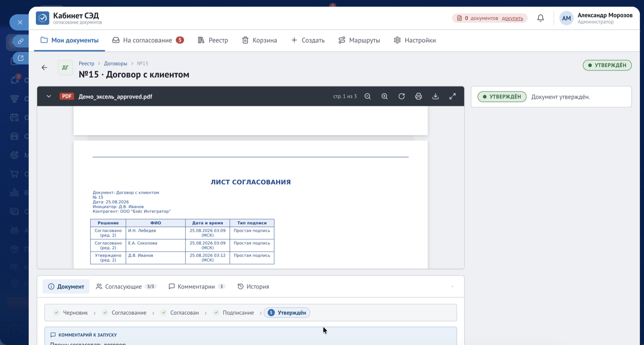Close the side panel with X button
The width and height of the screenshot is (644, 345).
[20, 22]
